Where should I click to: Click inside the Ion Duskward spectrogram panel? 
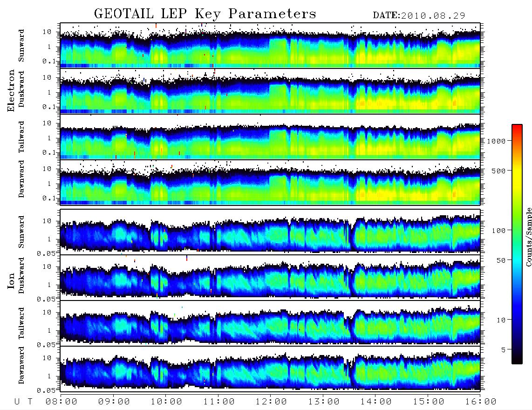(x=270, y=277)
